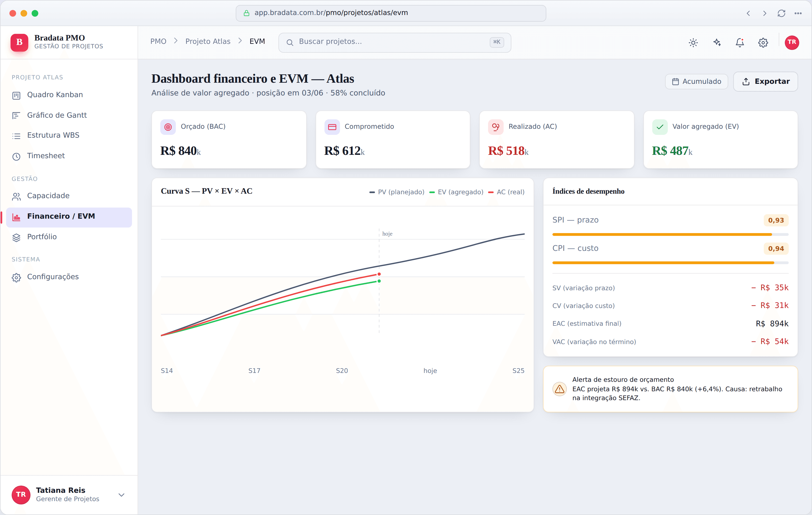Viewport: 812px width, 515px height.
Task: Click the SPI prazo progress bar
Action: (670, 234)
